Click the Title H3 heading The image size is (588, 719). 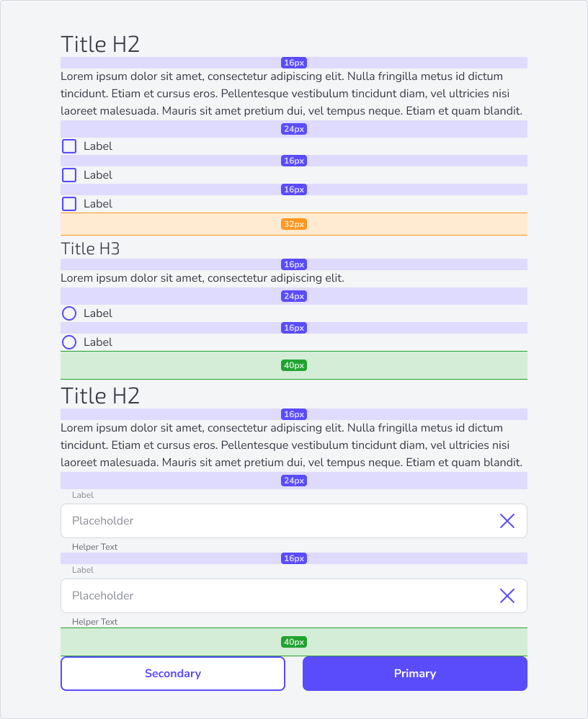pyautogui.click(x=90, y=249)
